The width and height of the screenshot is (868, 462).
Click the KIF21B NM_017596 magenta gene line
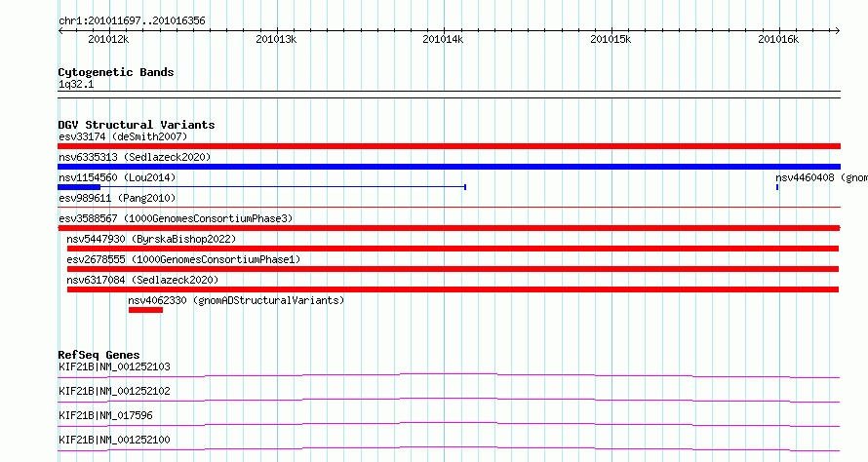point(449,424)
